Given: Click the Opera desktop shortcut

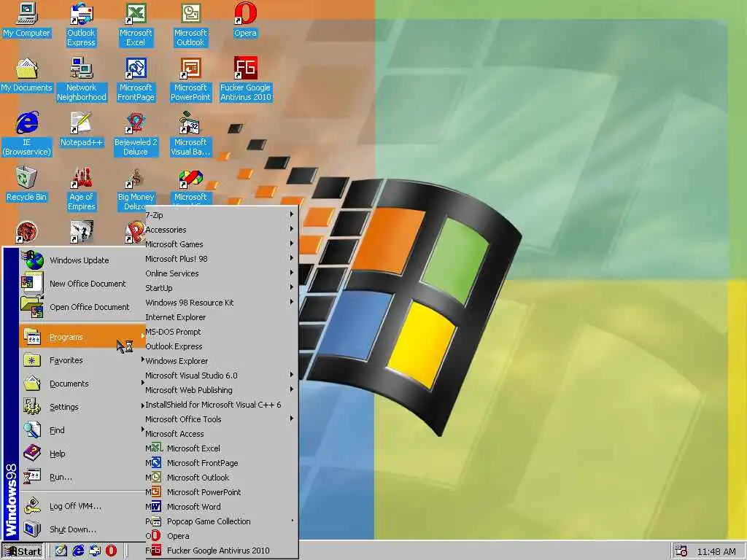Looking at the screenshot, I should coord(245,20).
